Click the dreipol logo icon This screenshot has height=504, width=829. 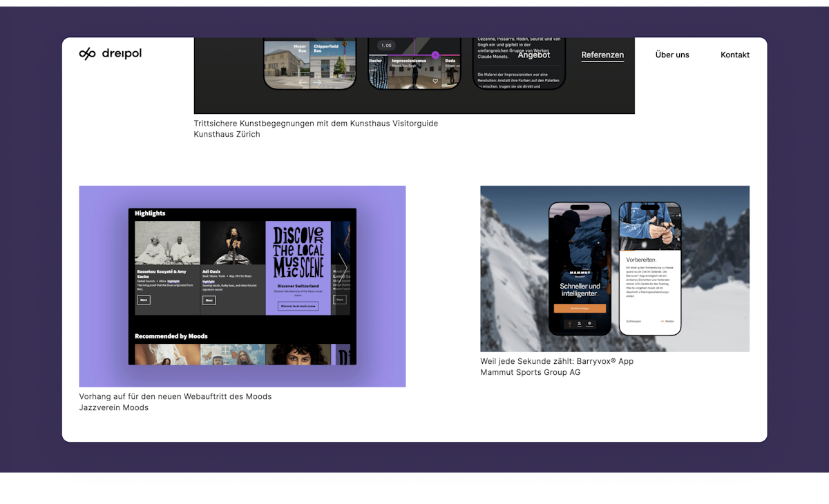[87, 54]
